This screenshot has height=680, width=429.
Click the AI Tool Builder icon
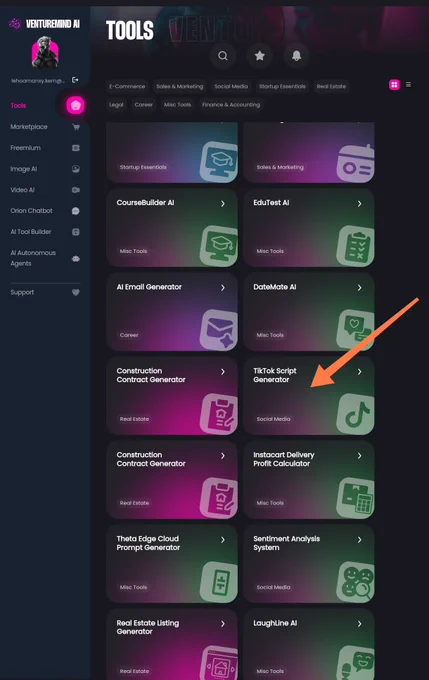76,232
